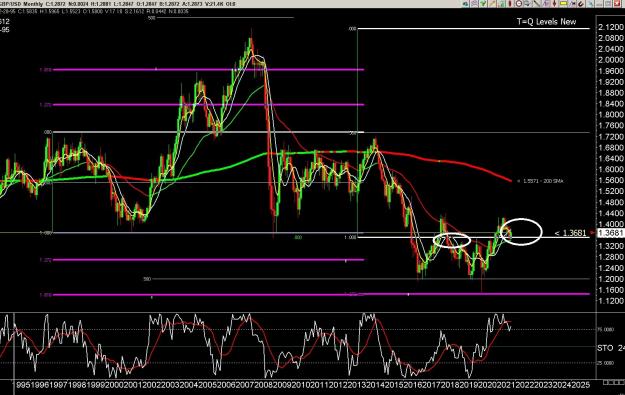Click the highlighted 1.3681 price tag on axis
Viewport: 625px width, 395px height.
tap(610, 233)
